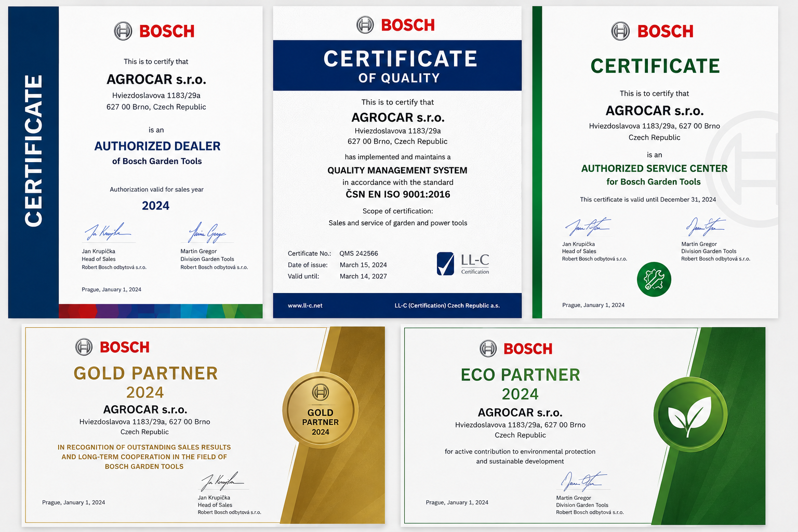The image size is (798, 532).
Task: Click "of Bosch Garden Tools" on the dealer certificate
Action: tap(157, 161)
